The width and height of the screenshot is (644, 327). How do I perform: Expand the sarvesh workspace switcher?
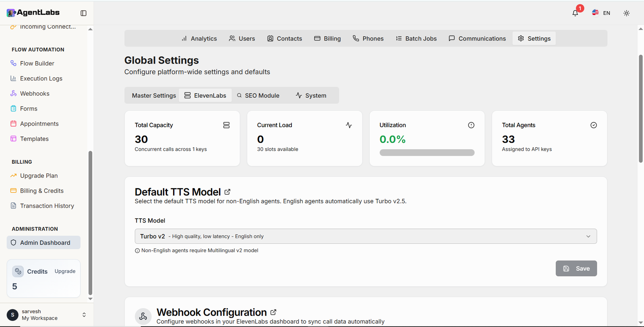(84, 315)
